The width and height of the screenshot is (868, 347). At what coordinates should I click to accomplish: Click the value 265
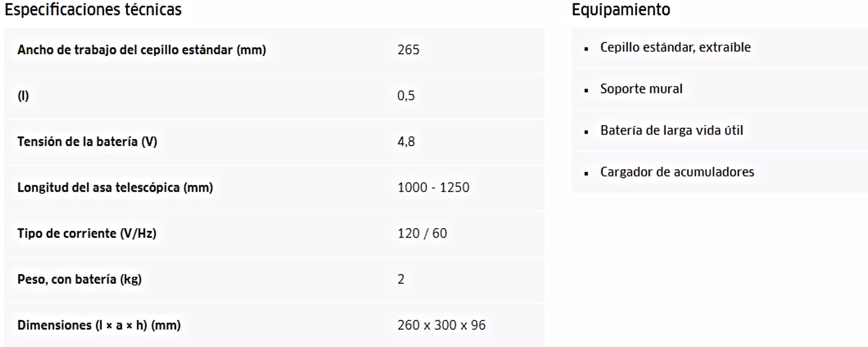pos(408,50)
